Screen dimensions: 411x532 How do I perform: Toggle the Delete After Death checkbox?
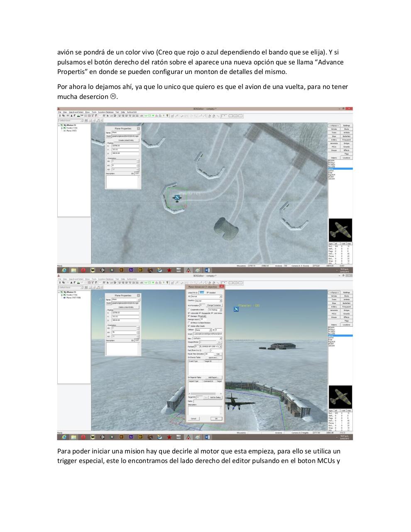pyautogui.click(x=189, y=326)
